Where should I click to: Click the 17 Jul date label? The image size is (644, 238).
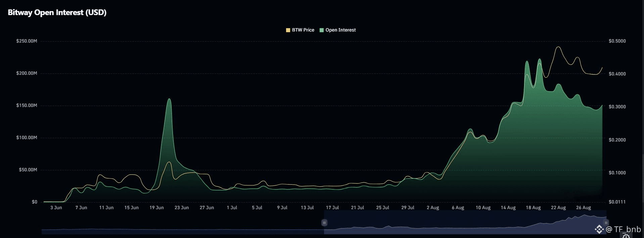(332, 207)
